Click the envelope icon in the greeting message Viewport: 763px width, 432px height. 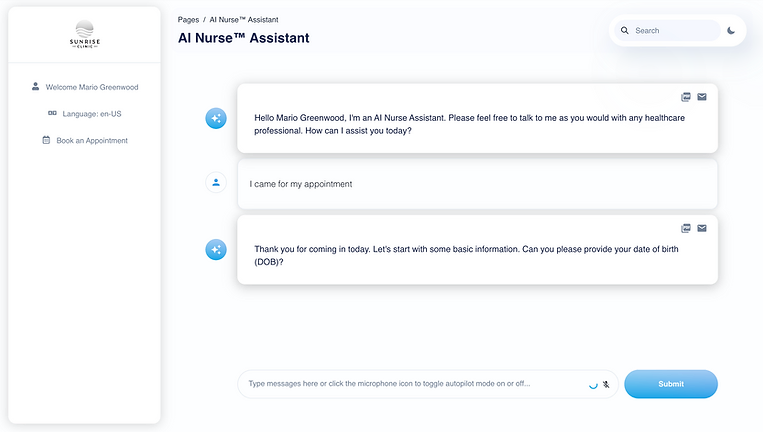tap(702, 97)
